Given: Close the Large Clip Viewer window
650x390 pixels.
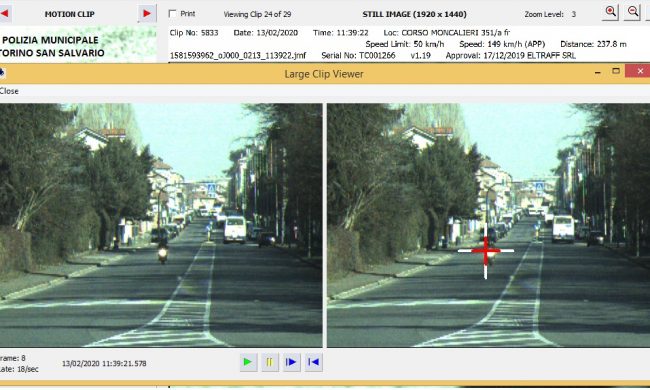Looking at the screenshot, I should (x=639, y=71).
